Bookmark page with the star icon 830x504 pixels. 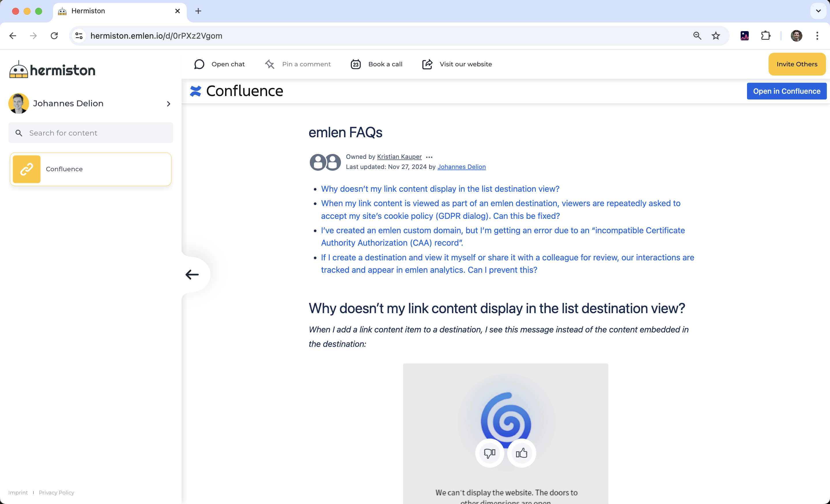tap(716, 36)
